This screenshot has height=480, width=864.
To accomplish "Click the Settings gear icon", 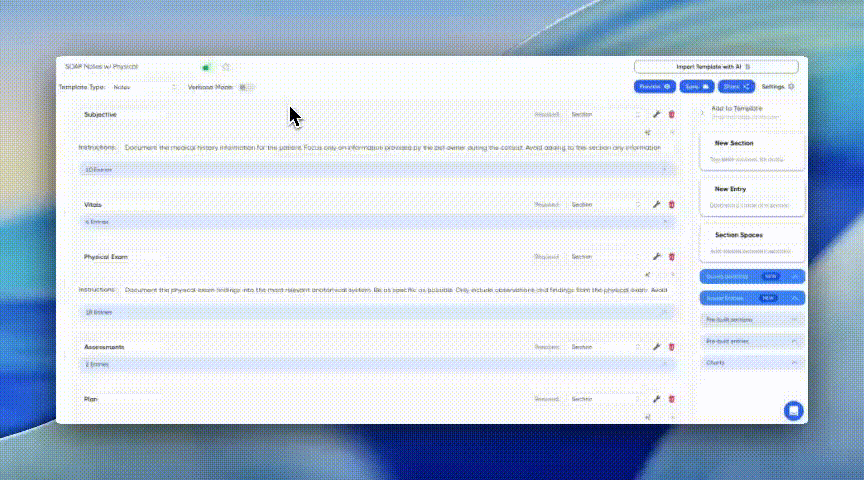I will [791, 87].
